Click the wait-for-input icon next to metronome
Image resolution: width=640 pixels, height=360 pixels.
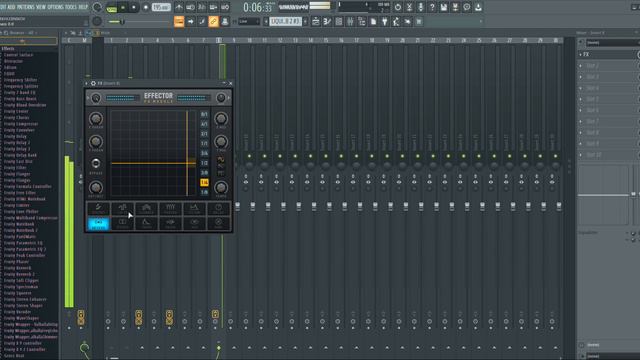pos(190,7)
